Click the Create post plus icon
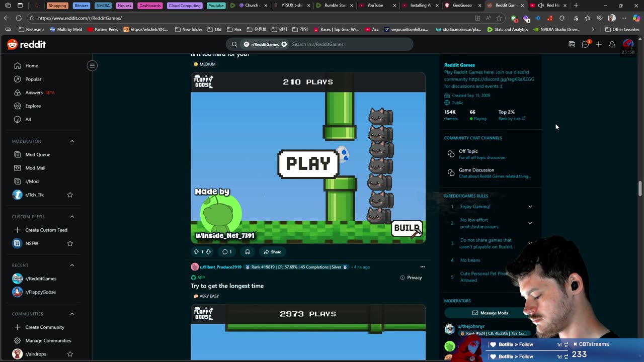The width and height of the screenshot is (644, 362). click(x=599, y=44)
